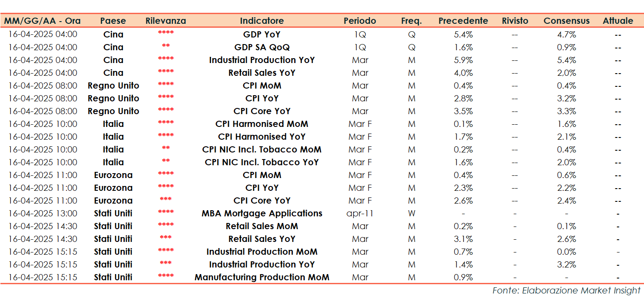Image resolution: width=644 pixels, height=297 pixels.
Task: Click the Rilevanza column header
Action: pyautogui.click(x=165, y=21)
